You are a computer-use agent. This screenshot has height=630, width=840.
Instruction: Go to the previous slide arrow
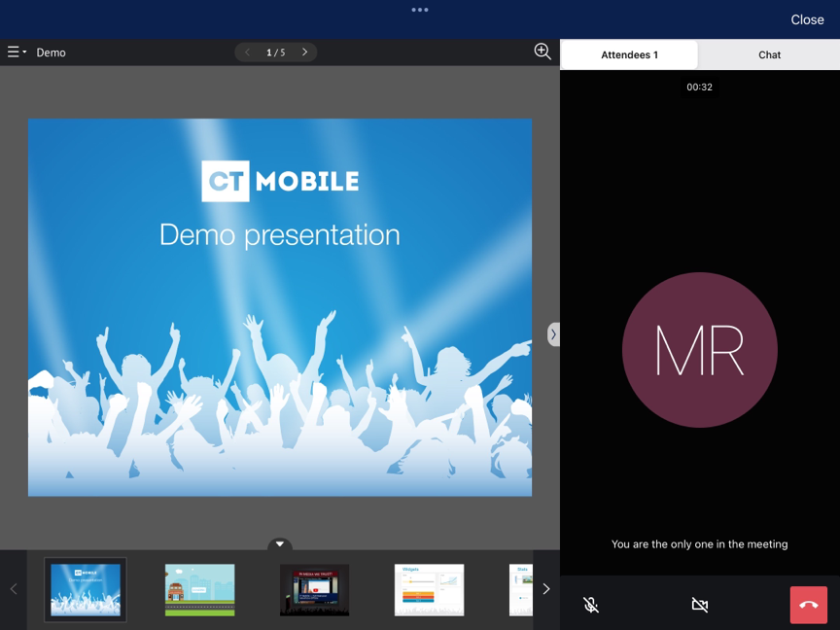point(247,52)
